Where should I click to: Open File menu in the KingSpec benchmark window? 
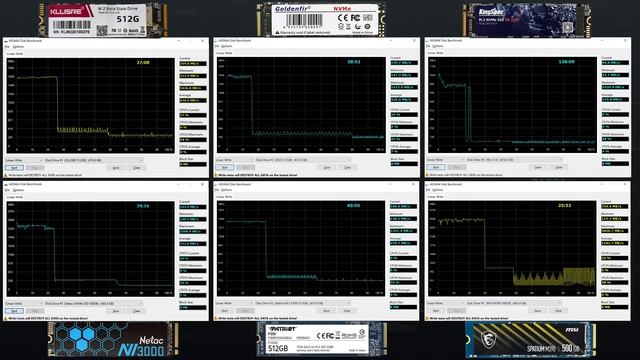[x=429, y=46]
